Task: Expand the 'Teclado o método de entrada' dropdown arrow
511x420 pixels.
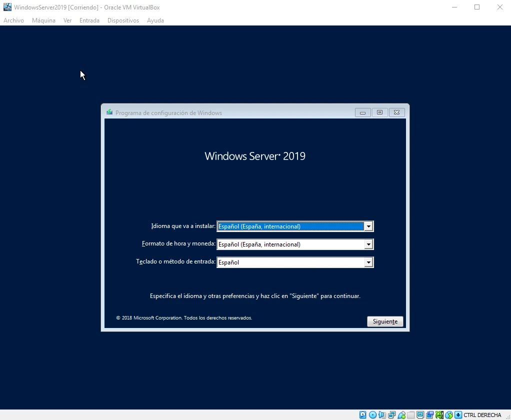Action: click(368, 262)
